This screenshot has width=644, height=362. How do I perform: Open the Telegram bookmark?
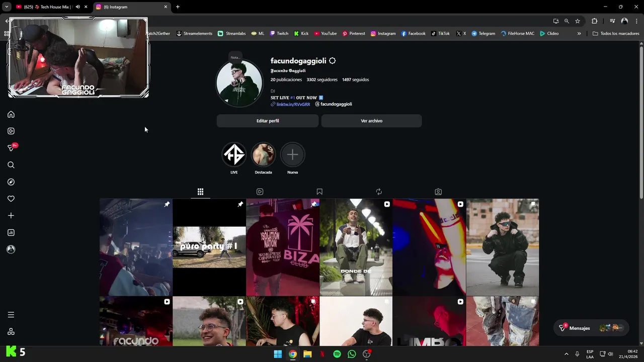pyautogui.click(x=483, y=34)
